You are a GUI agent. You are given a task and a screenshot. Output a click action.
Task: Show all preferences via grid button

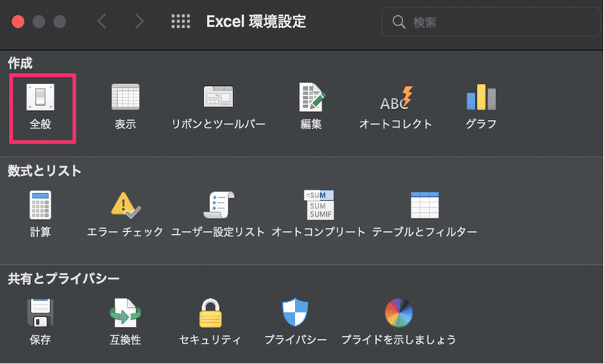tap(180, 21)
